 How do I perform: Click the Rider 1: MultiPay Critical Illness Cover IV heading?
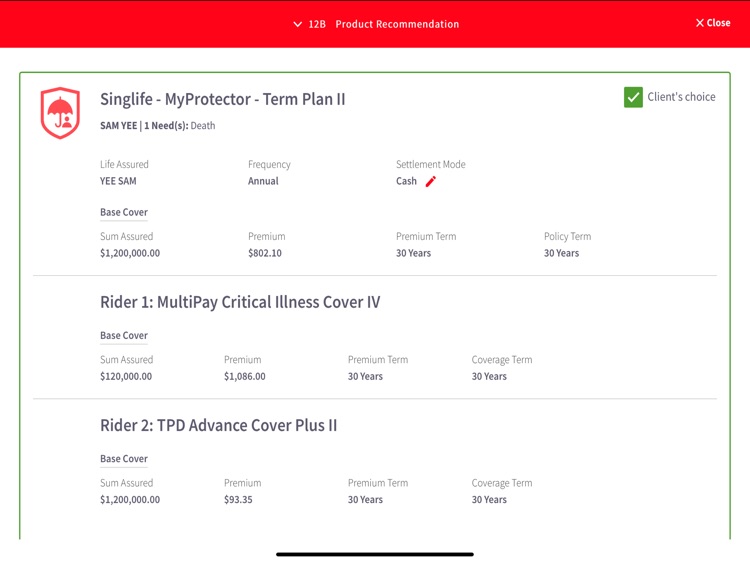click(x=240, y=302)
